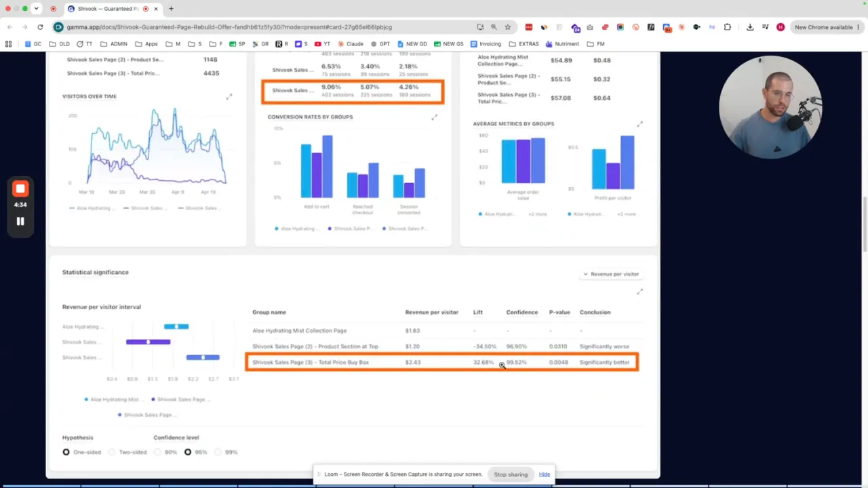This screenshot has width=868, height=488.
Task: Open the ADMIN bookmarks folder
Action: click(114, 44)
